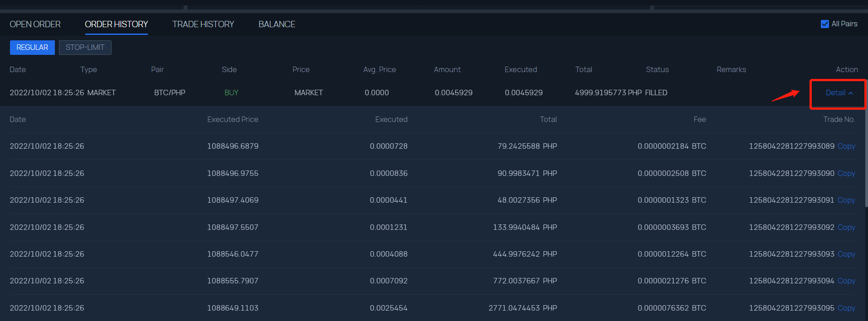Click the Trade No. column header
Viewport: 868px width, 321px height.
pos(839,119)
